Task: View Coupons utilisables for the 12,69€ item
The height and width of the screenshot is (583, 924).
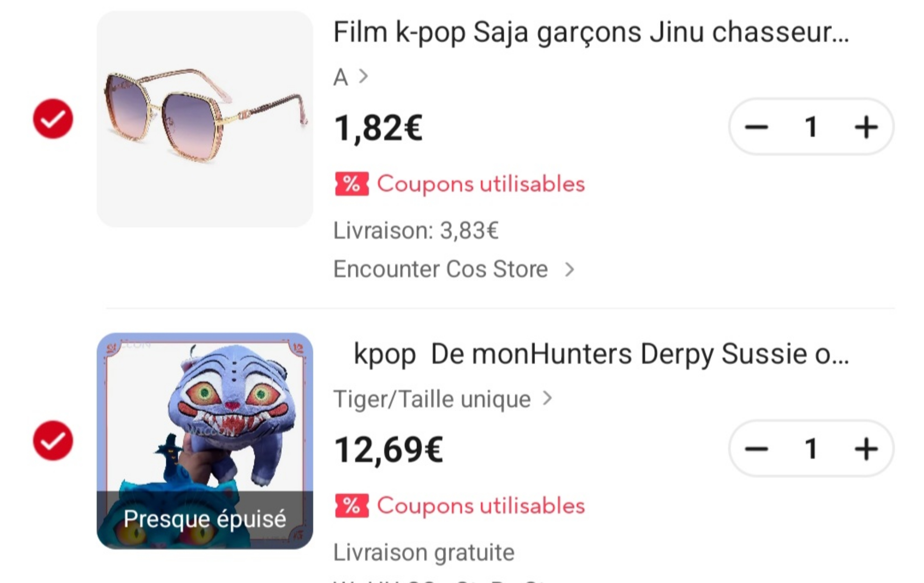Action: [x=481, y=505]
